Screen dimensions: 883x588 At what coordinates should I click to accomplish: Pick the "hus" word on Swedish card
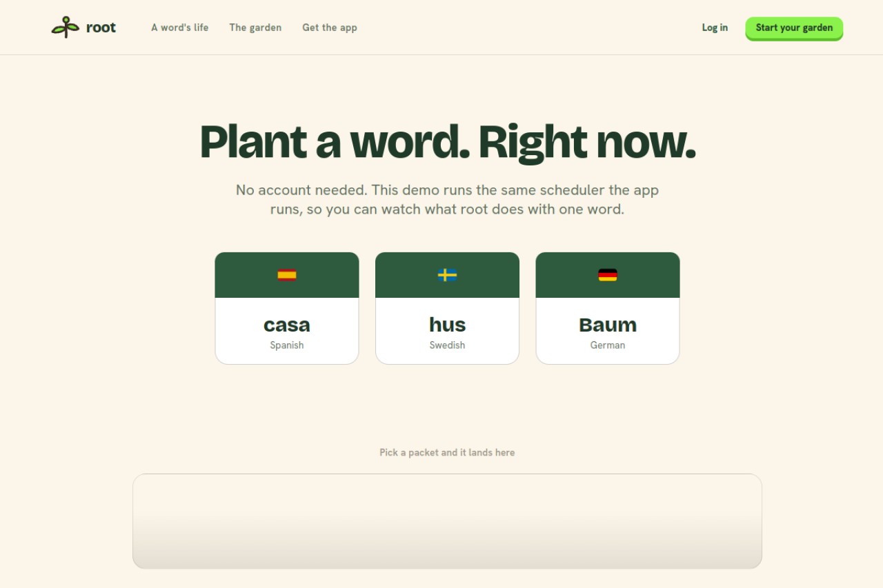click(447, 325)
